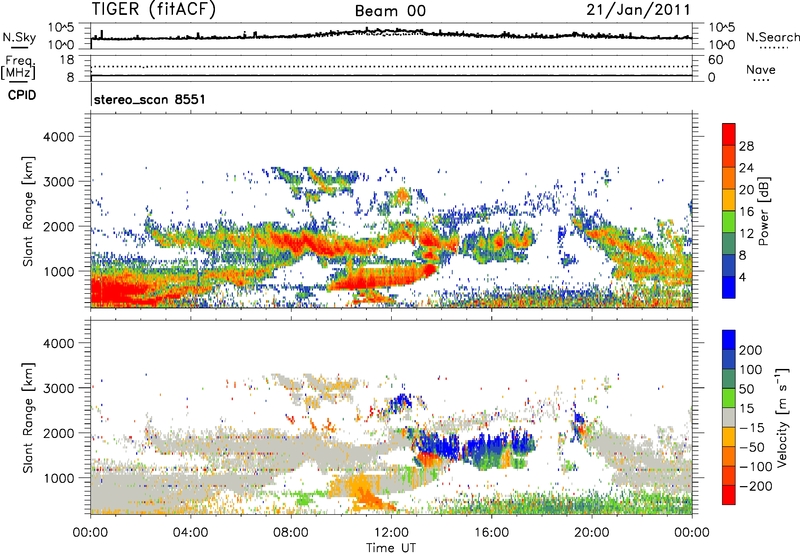Image resolution: width=800 pixels, height=554 pixels.
Task: Pick the yellow segment of the Power color bar
Action: pyautogui.click(x=729, y=200)
